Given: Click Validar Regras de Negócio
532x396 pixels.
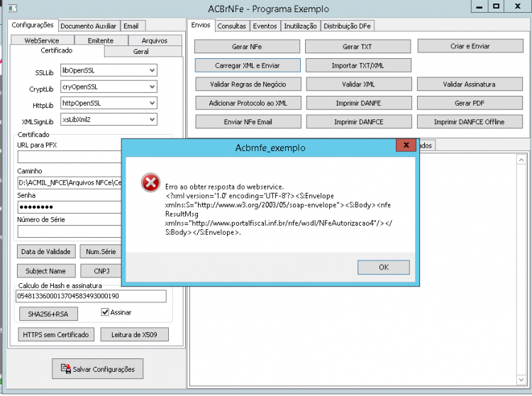Looking at the screenshot, I should [248, 84].
